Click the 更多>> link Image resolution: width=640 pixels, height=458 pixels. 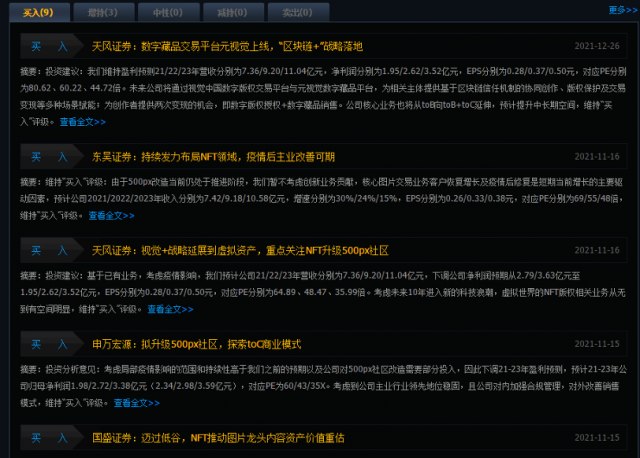pos(622,10)
